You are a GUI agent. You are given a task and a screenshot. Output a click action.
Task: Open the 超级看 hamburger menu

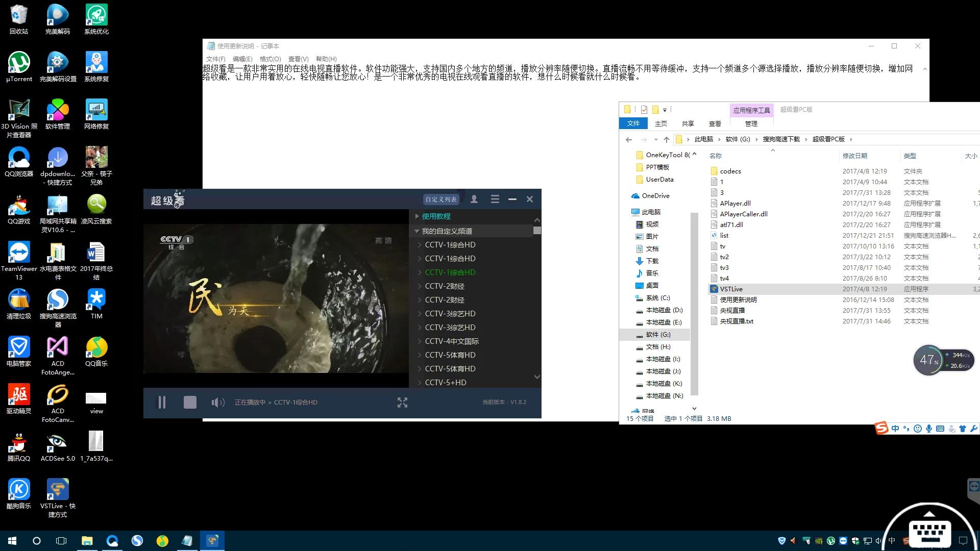click(495, 199)
